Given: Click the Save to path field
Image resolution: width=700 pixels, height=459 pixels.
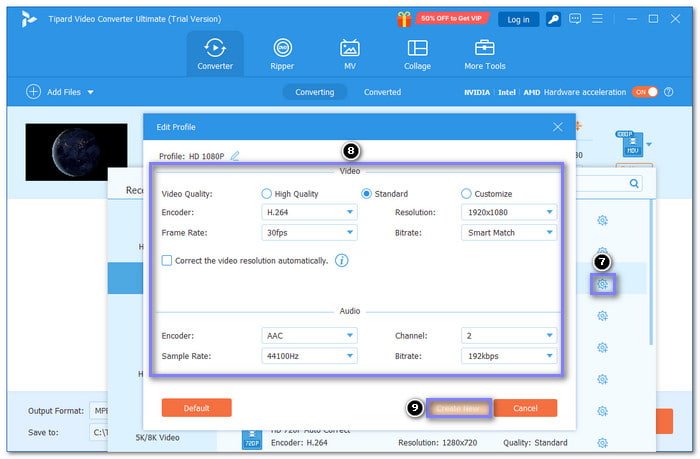Looking at the screenshot, I should (99, 432).
